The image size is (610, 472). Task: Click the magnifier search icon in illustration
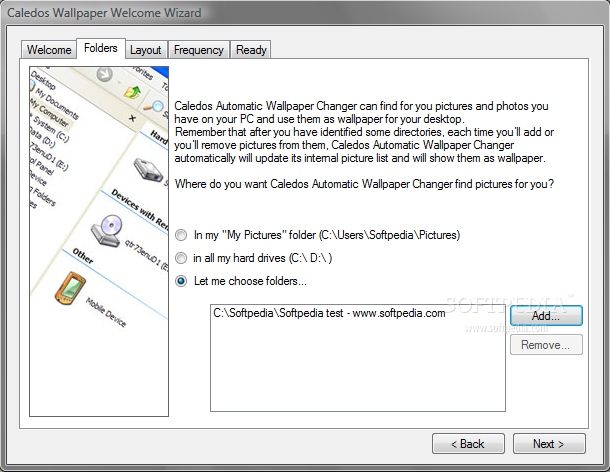tap(154, 106)
